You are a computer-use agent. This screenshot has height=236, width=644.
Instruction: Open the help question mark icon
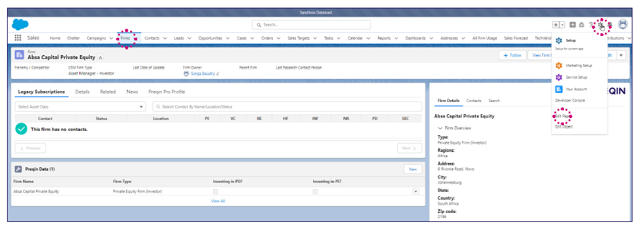coord(591,25)
